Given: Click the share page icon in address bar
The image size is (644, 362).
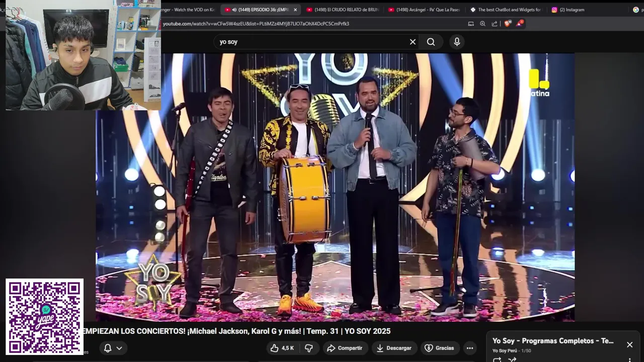Looking at the screenshot, I should 495,24.
